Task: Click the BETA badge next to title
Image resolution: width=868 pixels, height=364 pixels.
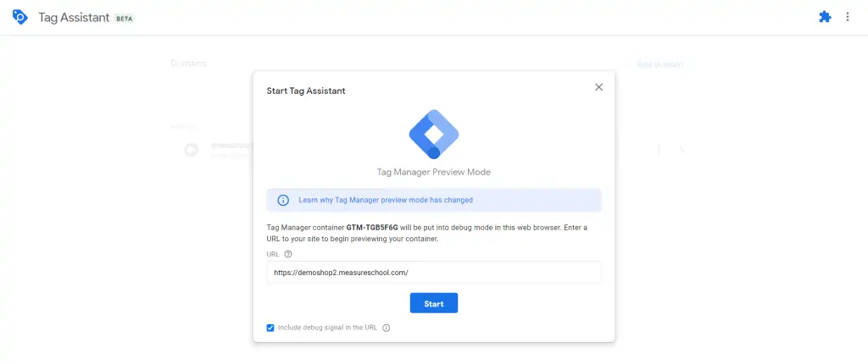Action: [125, 19]
